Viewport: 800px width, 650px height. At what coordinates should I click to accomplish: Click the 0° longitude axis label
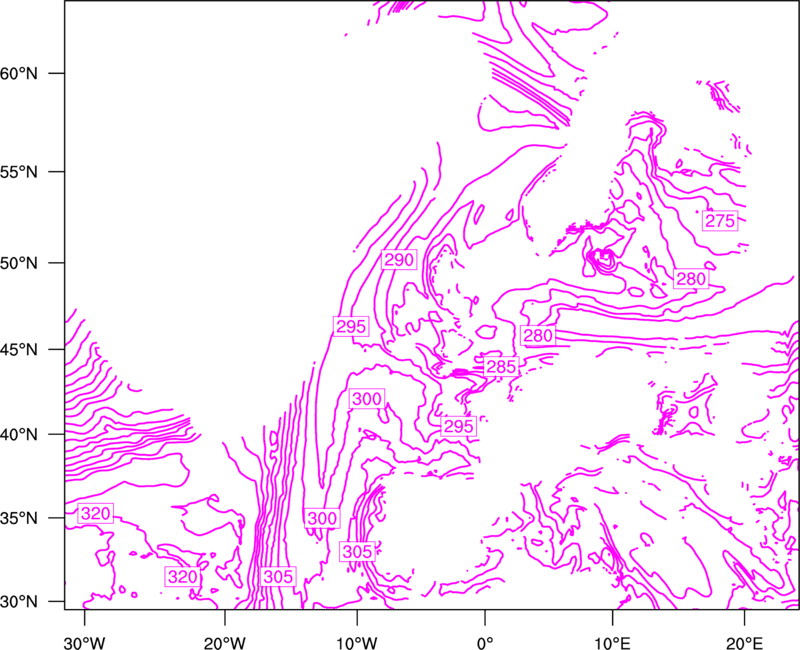[x=485, y=643]
